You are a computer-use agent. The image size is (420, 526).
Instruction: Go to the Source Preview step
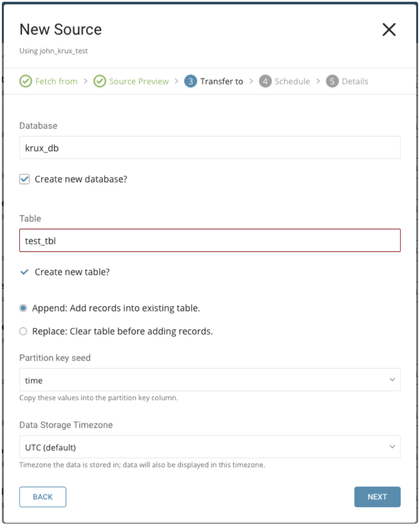139,81
